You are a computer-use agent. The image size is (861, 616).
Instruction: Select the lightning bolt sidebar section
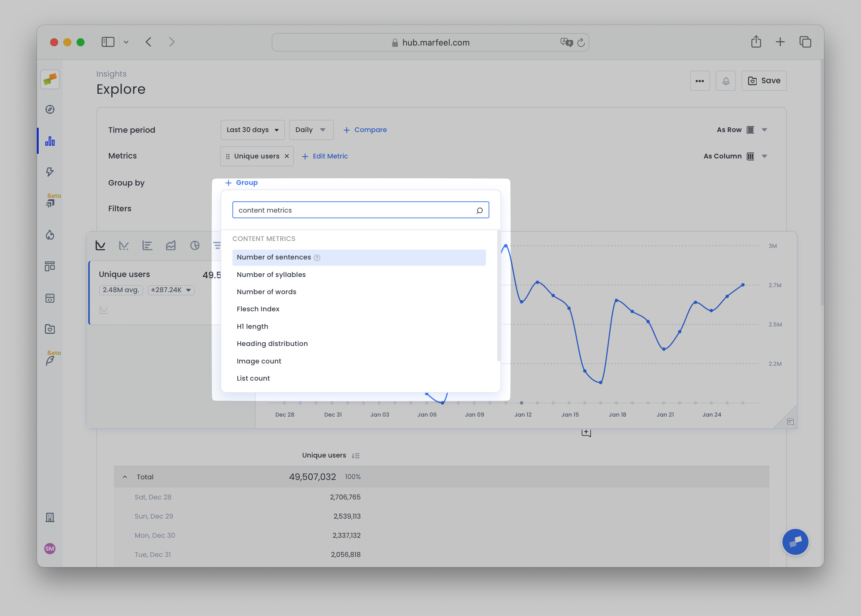(x=50, y=172)
